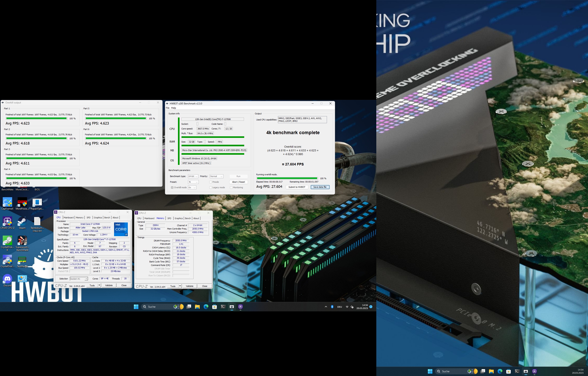Switch to Bench tab in the CPU-Z CPU window
The height and width of the screenshot is (376, 588).
[x=107, y=218]
